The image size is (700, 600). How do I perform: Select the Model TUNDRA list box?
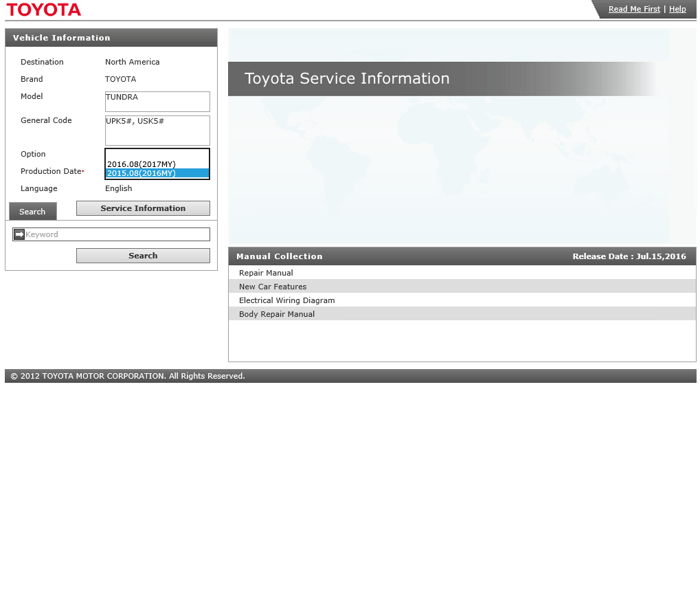pos(157,102)
